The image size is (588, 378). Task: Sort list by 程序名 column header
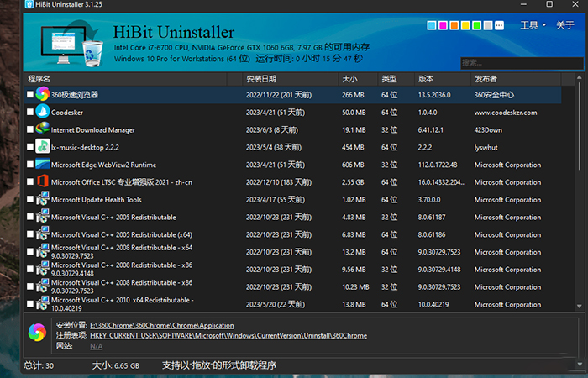(126, 79)
